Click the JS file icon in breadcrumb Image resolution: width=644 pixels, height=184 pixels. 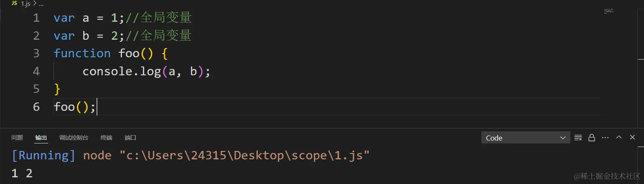pos(14,3)
